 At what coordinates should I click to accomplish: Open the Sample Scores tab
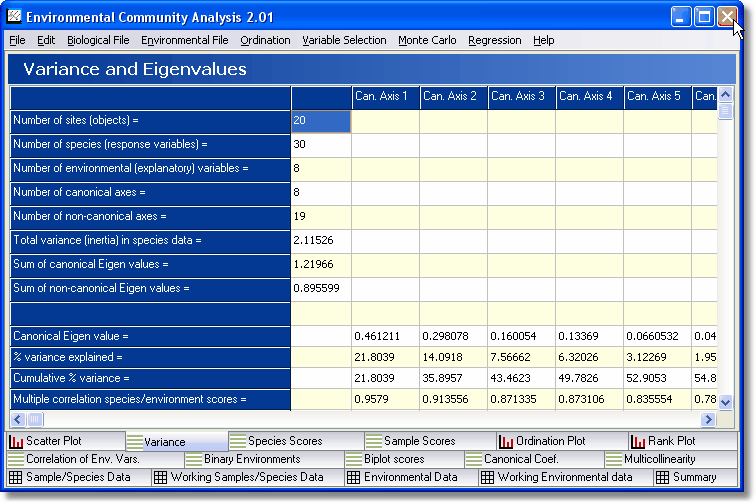tap(430, 441)
